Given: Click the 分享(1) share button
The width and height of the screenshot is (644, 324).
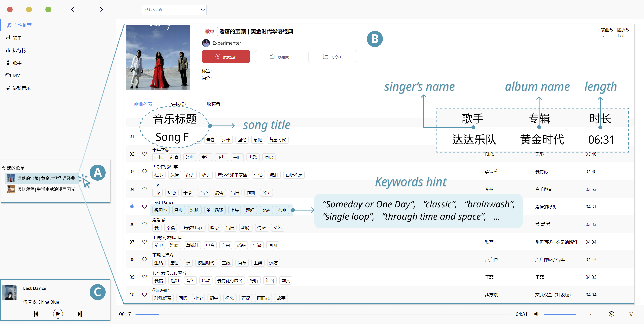Looking at the screenshot, I should (x=332, y=57).
